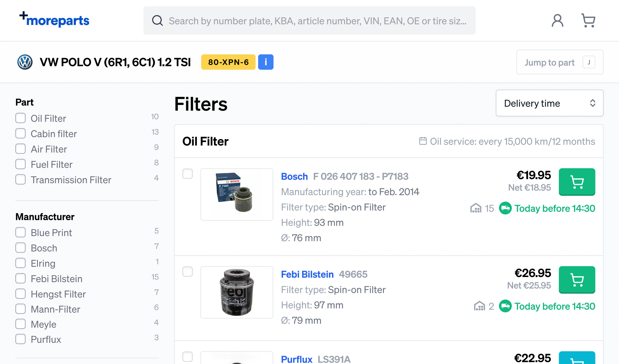The width and height of the screenshot is (619, 364).
Task: Focus the parts search input field
Action: [309, 21]
